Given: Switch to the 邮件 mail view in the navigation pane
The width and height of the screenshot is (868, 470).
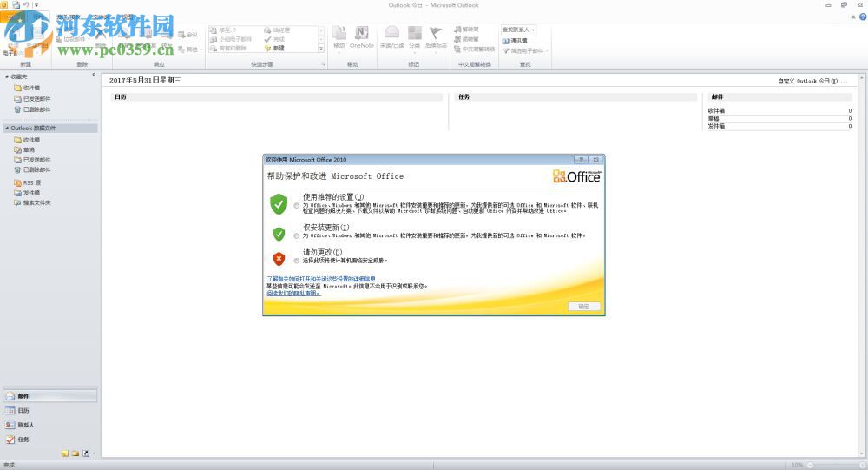Looking at the screenshot, I should point(50,396).
